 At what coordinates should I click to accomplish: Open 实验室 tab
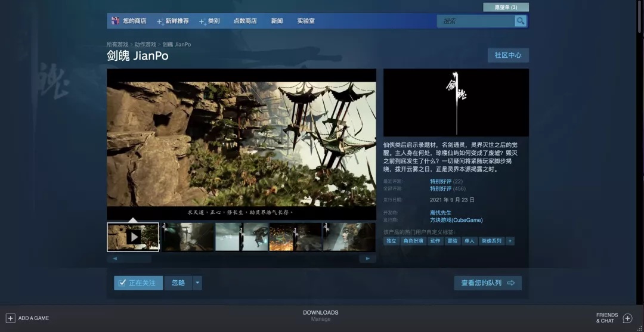tap(306, 20)
